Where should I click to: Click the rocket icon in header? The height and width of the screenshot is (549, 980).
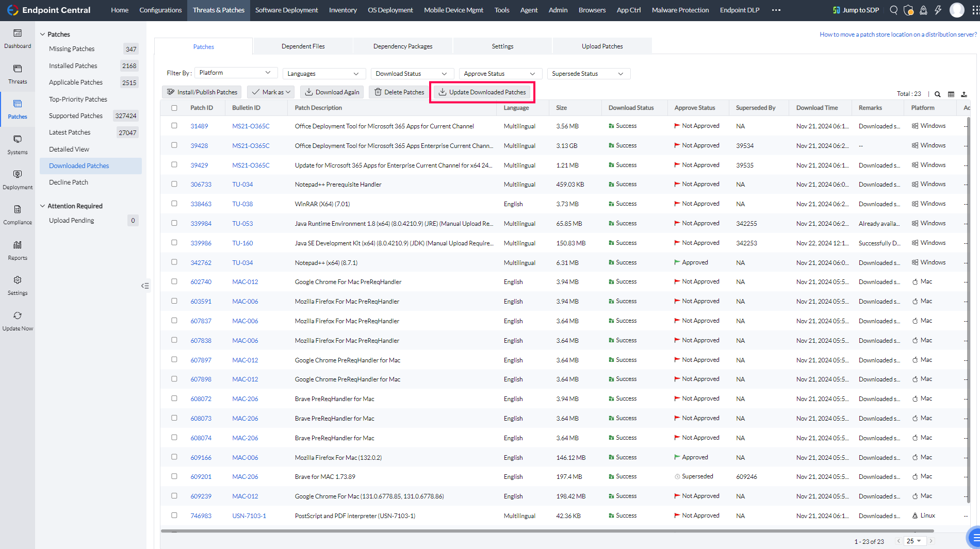[923, 10]
